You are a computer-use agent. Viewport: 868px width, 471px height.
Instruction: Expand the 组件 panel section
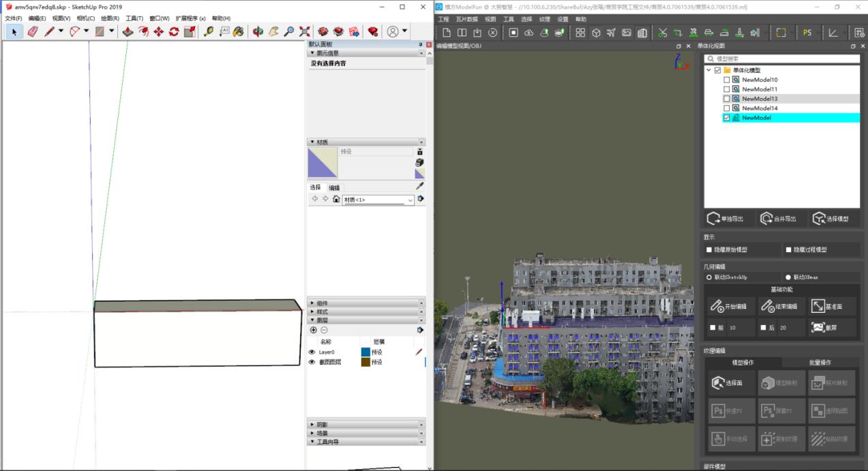367,303
